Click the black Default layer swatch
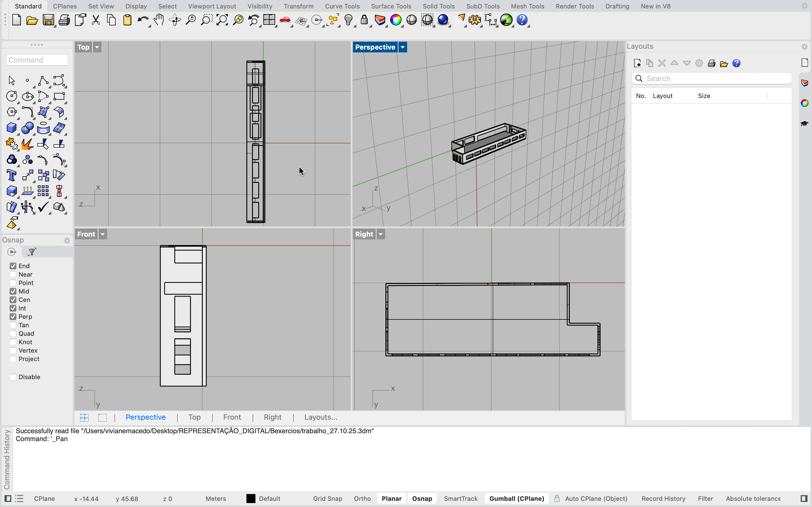 pos(251,499)
